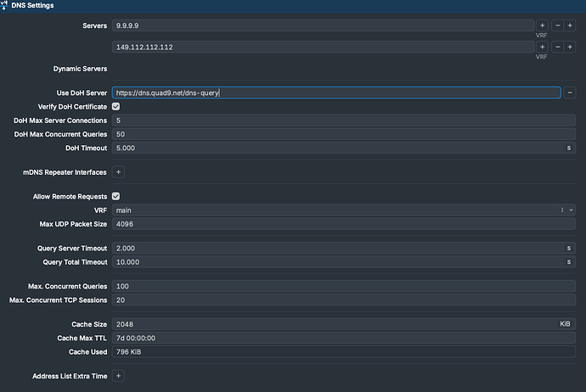Screen dimensions: 586x392
Task: Click the DoH Timeout field
Action: point(344,148)
